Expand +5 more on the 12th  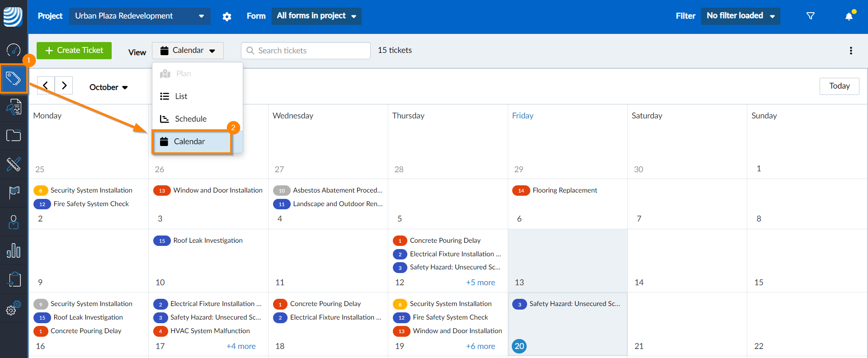(x=481, y=283)
